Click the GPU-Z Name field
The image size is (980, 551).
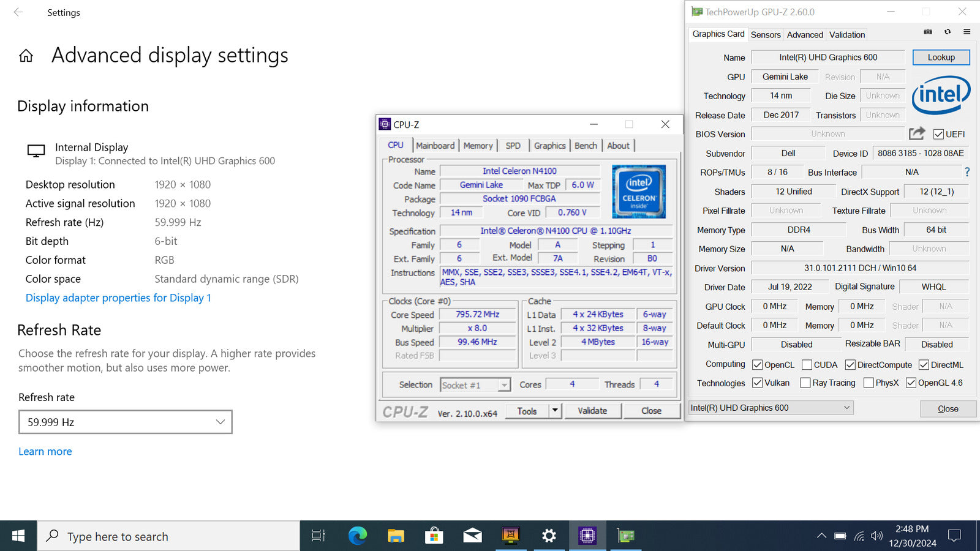point(828,57)
